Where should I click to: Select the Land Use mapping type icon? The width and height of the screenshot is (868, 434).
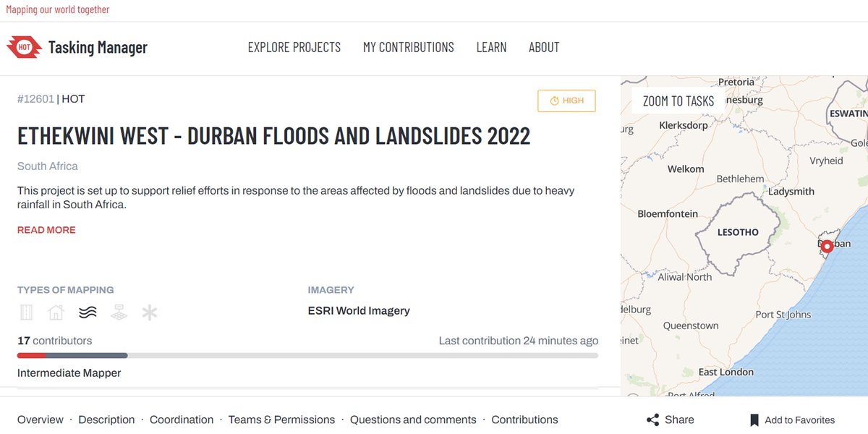coord(119,311)
